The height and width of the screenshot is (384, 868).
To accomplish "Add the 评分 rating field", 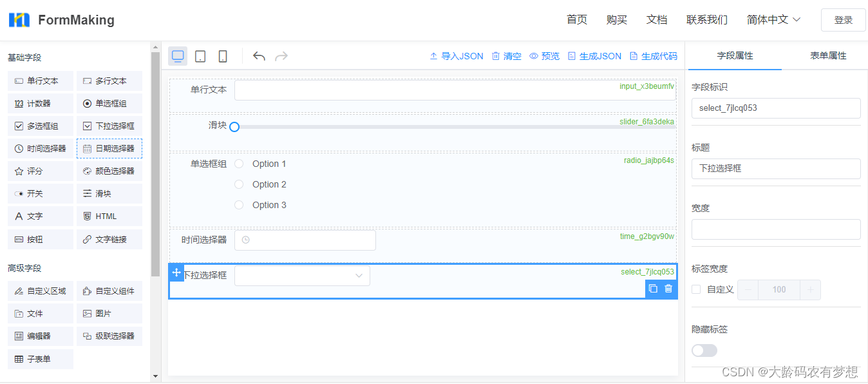I will (41, 171).
